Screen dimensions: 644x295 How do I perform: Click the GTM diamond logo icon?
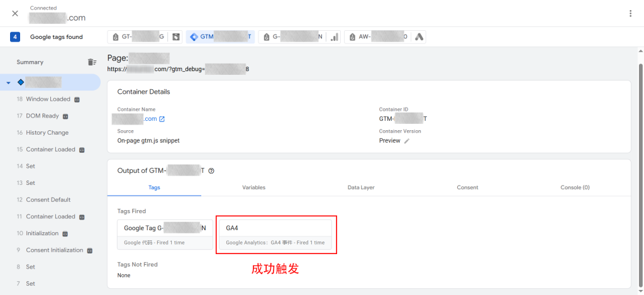click(194, 37)
